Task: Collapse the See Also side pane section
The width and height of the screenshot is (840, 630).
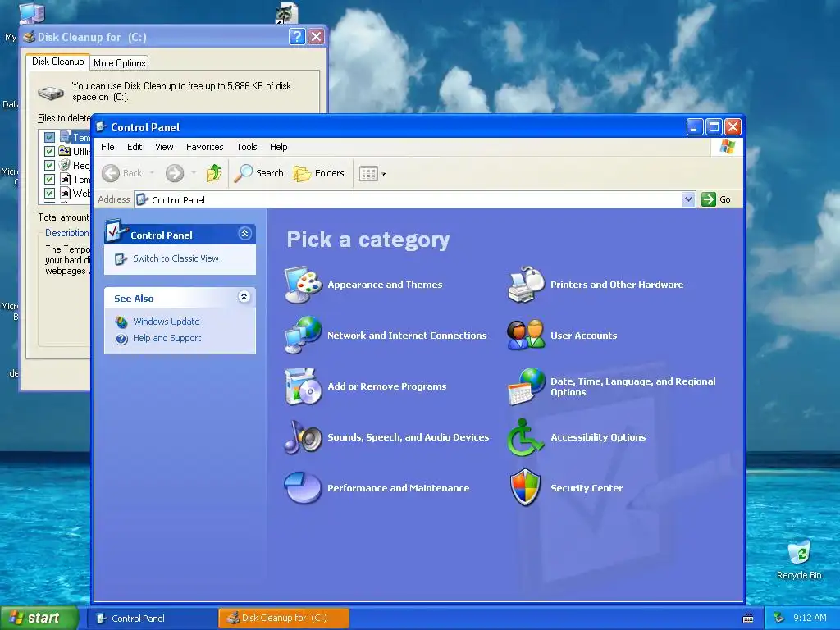Action: point(244,297)
